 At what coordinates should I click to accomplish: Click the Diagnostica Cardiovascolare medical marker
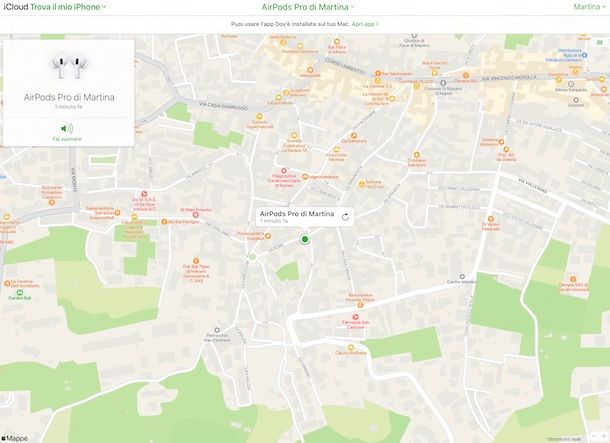[x=284, y=170]
